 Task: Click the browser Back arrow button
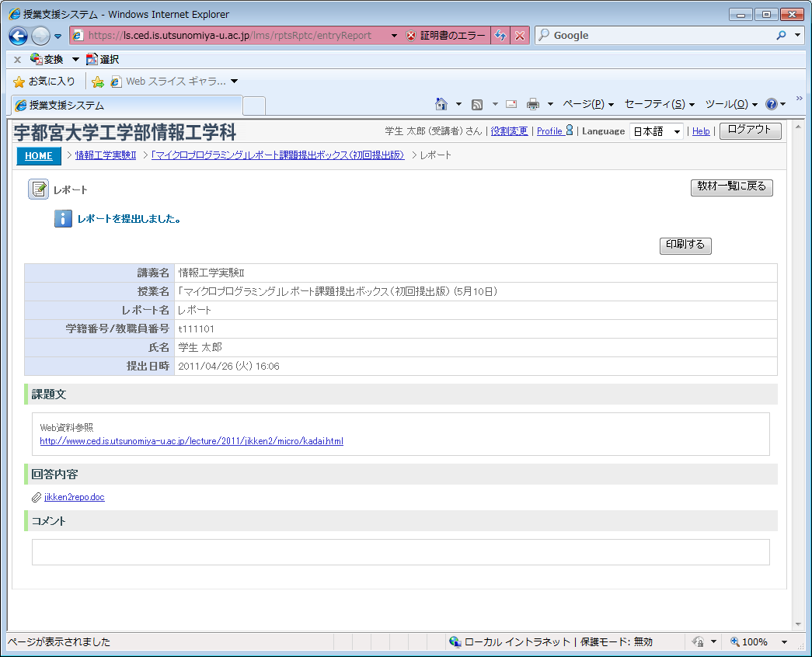19,36
